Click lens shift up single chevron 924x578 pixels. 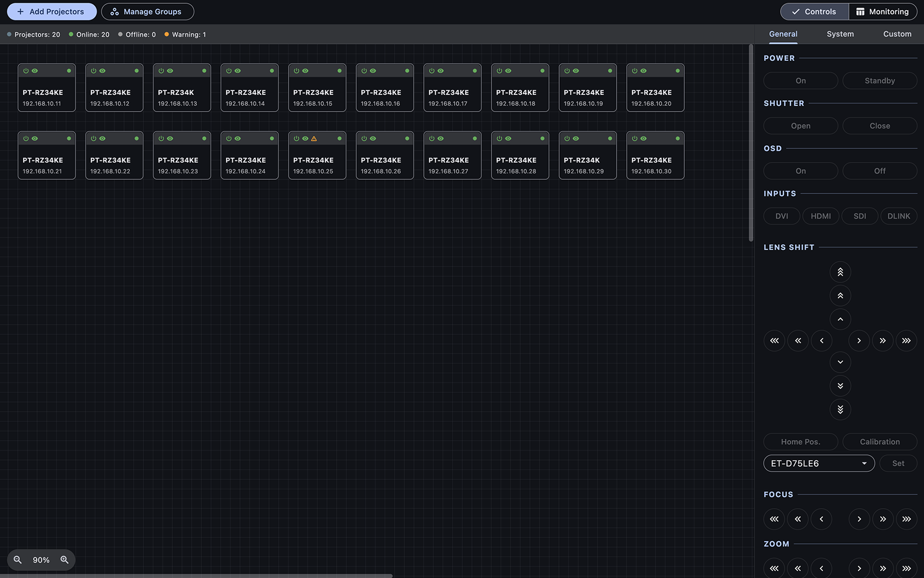(840, 320)
